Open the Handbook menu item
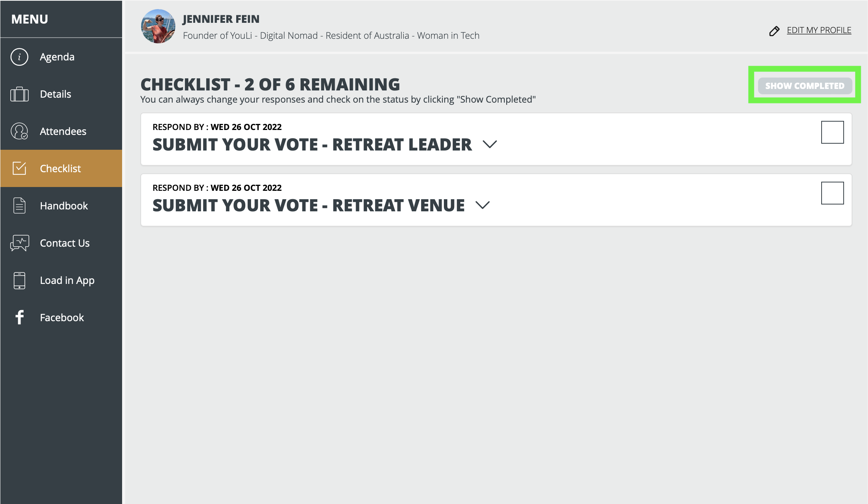 pyautogui.click(x=61, y=206)
